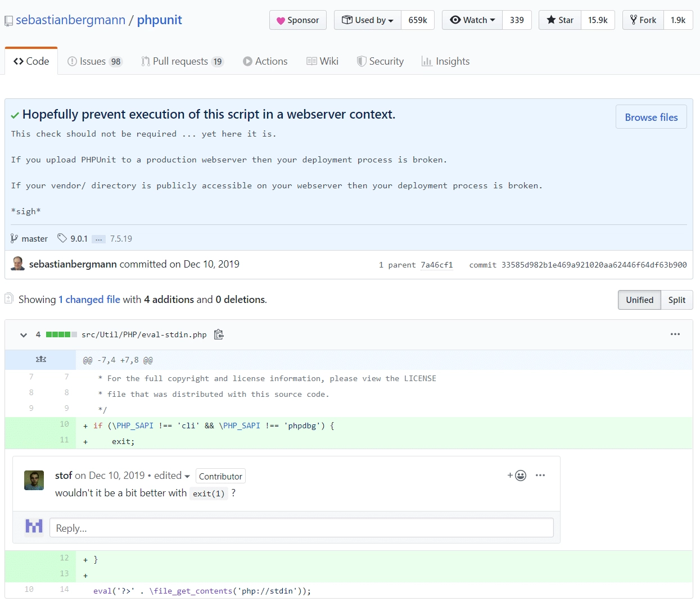
Task: Switch diff view to Unified
Action: (x=639, y=300)
